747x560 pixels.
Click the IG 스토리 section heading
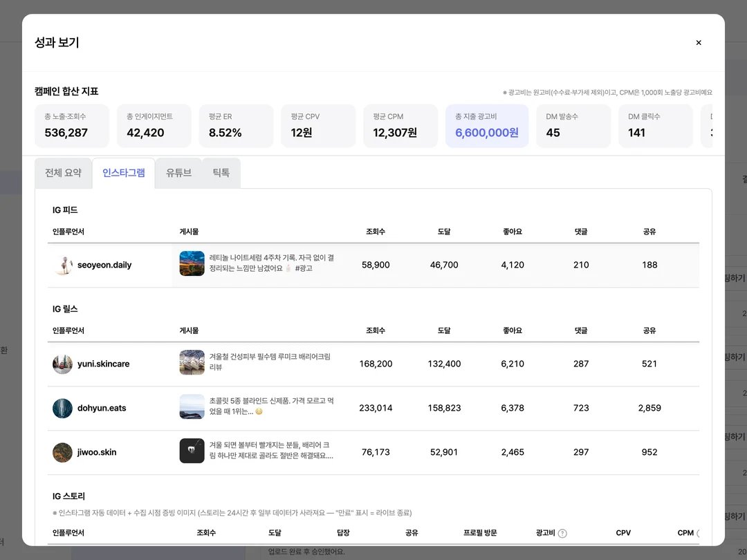point(68,496)
